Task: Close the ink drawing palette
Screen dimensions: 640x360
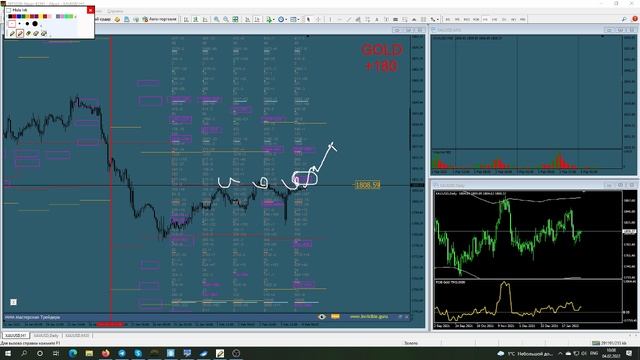Action: (91, 10)
